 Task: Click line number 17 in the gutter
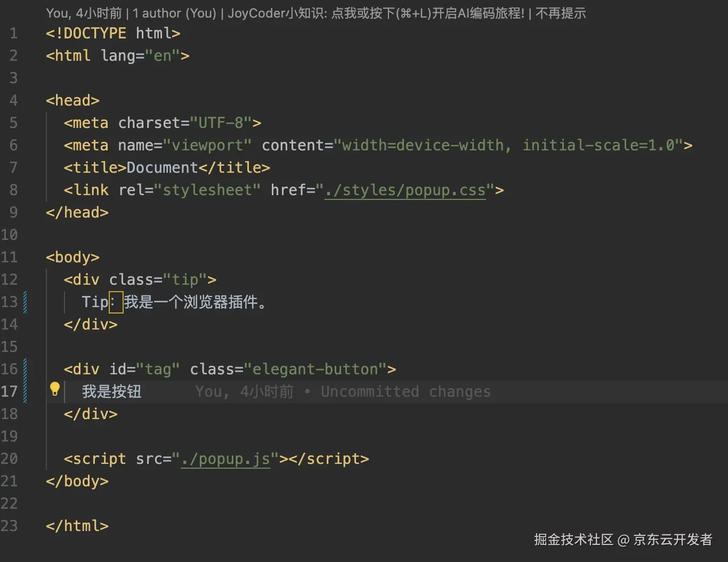[x=9, y=392]
